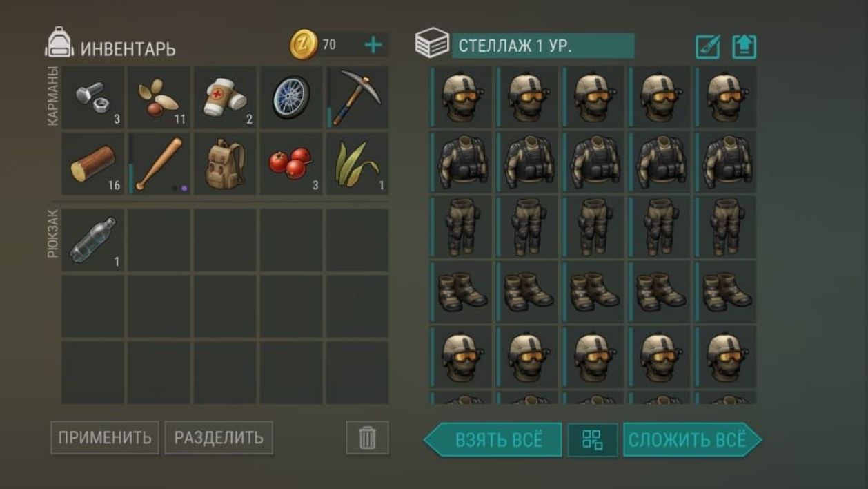
Task: Click the СЛОЖИТЬ ВСЁ button
Action: pyautogui.click(x=692, y=440)
